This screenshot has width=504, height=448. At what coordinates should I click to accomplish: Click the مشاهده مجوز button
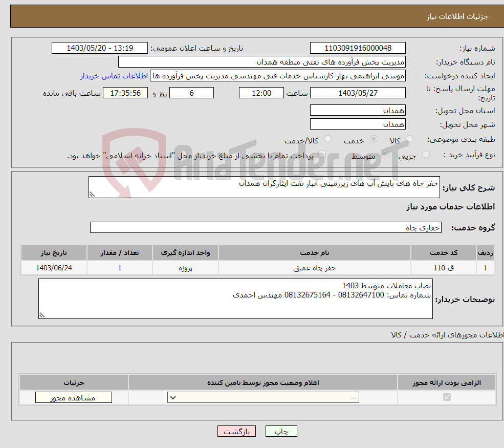coord(74,397)
